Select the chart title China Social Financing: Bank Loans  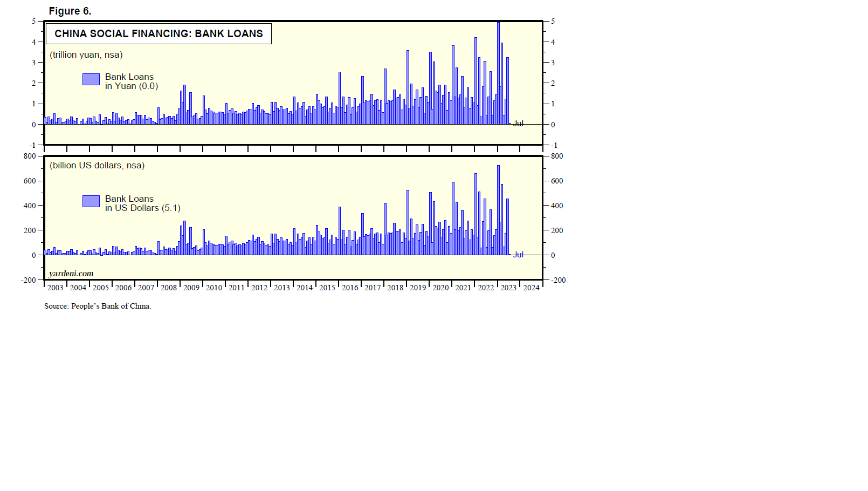coord(159,33)
